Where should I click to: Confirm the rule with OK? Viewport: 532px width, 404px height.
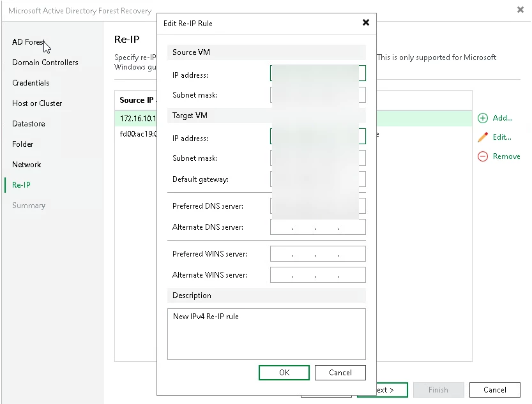(x=284, y=373)
